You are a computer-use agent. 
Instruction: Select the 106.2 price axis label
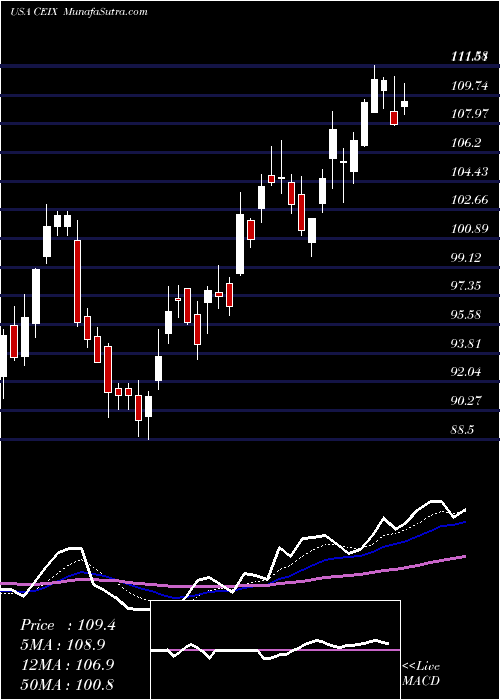[x=467, y=143]
